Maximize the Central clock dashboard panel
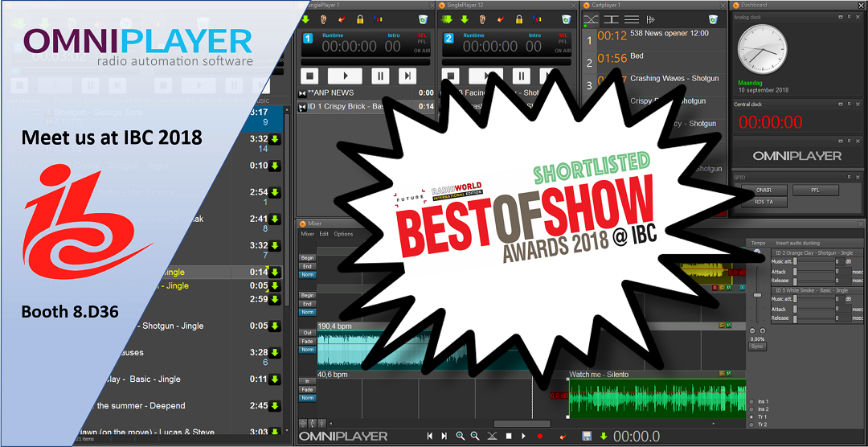This screenshot has width=868, height=447. click(x=839, y=105)
